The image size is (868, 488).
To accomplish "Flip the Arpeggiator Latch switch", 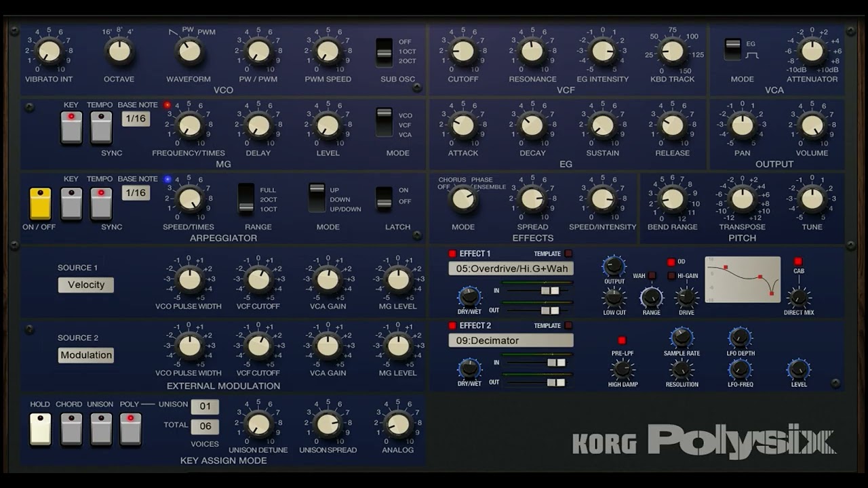I will (x=384, y=198).
